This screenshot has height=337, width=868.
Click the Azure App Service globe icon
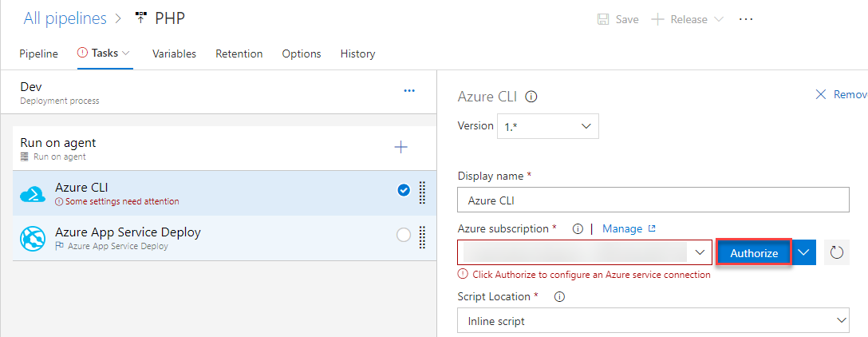[34, 239]
